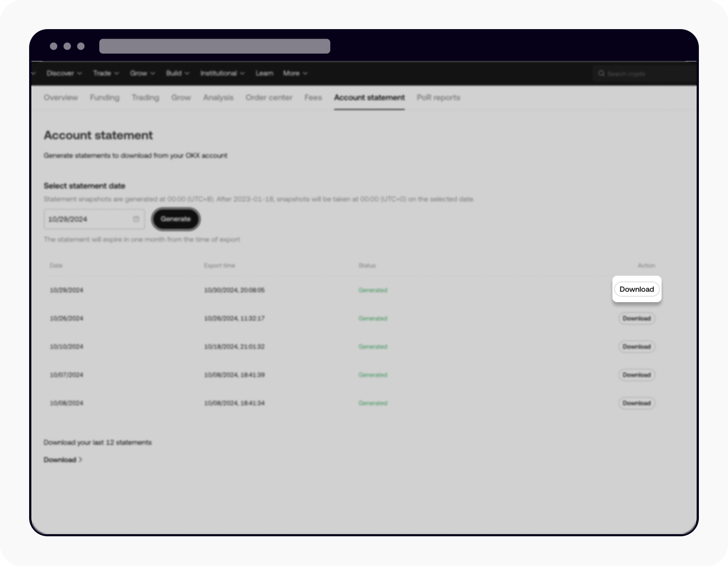Click the chevron next to Download link
This screenshot has width=728, height=566.
tap(81, 460)
